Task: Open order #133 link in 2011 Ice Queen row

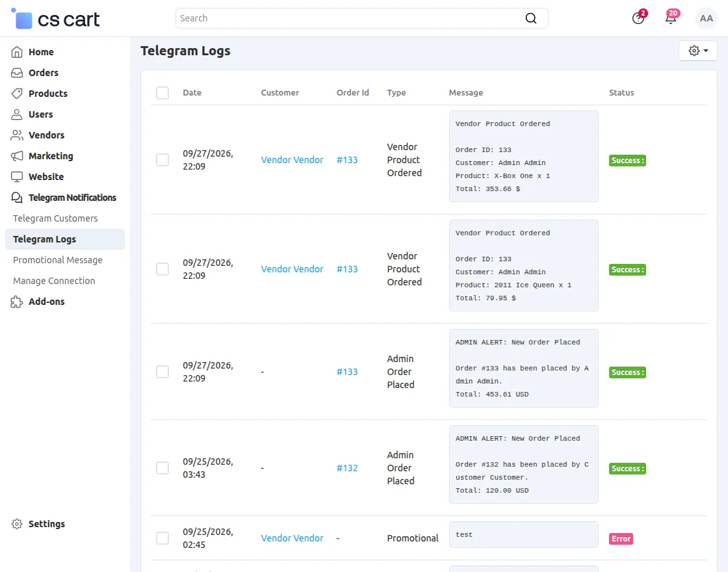Action: tap(347, 269)
